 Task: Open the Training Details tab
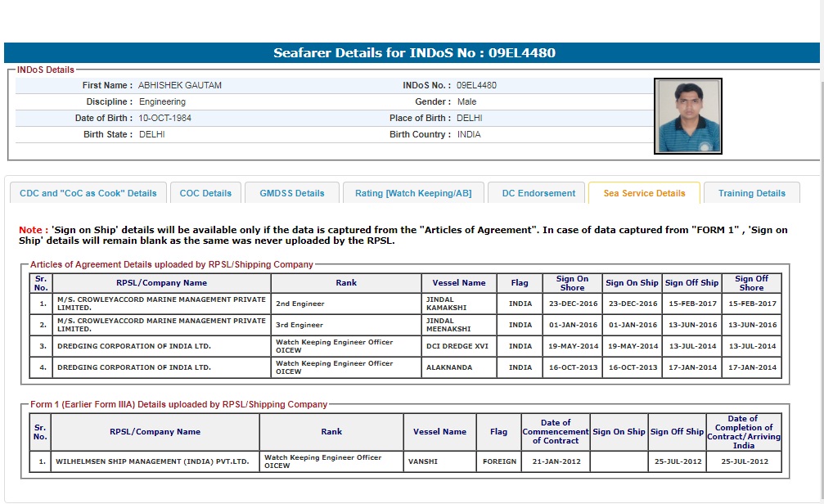(751, 193)
